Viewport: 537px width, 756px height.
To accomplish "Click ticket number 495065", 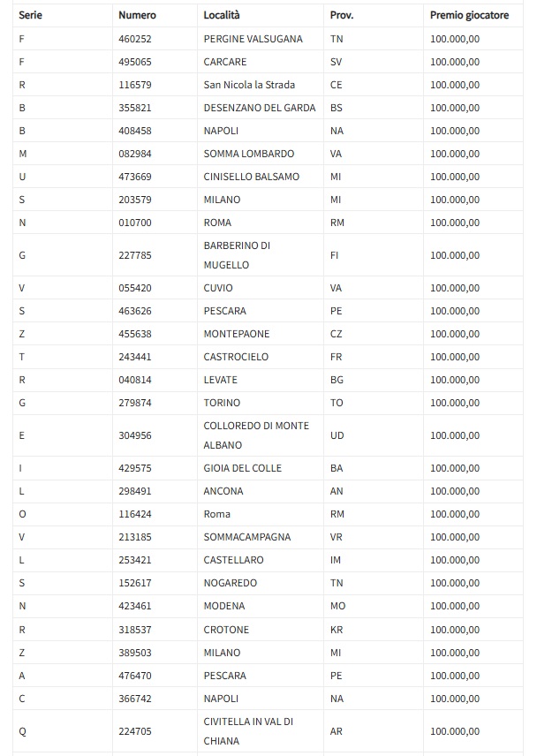I will point(135,62).
